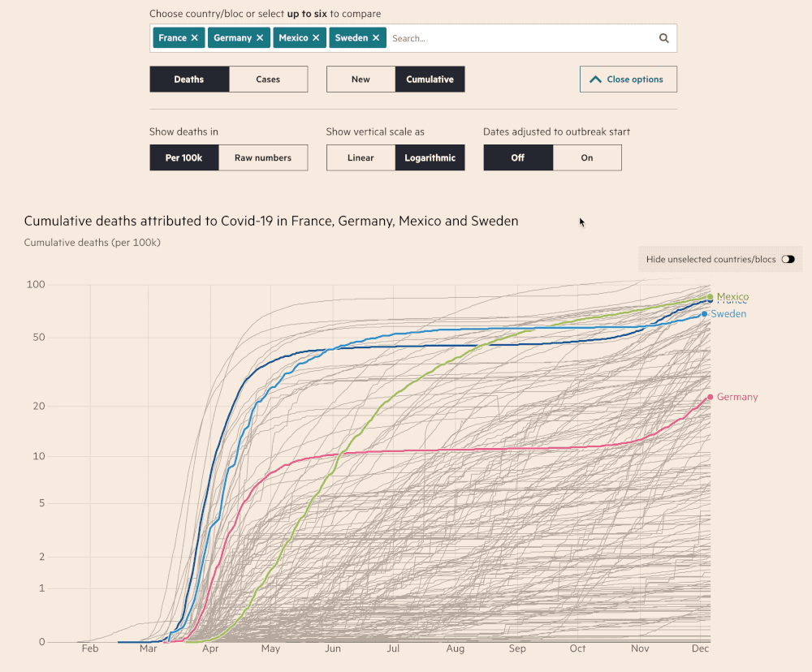Switch vertical scale to Linear
This screenshot has width=812, height=672.
point(361,157)
